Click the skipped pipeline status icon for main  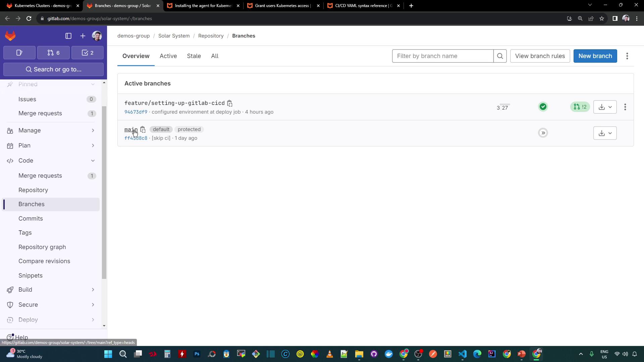point(543,133)
